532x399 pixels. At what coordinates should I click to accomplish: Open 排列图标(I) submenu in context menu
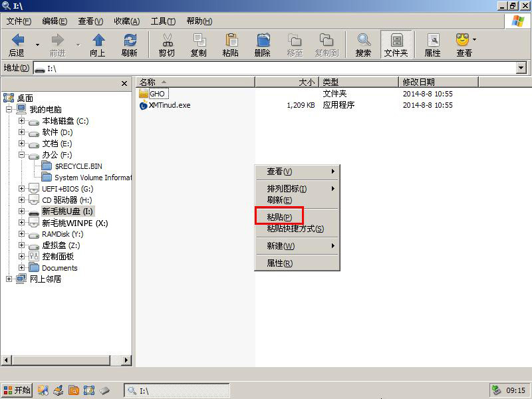tap(297, 189)
